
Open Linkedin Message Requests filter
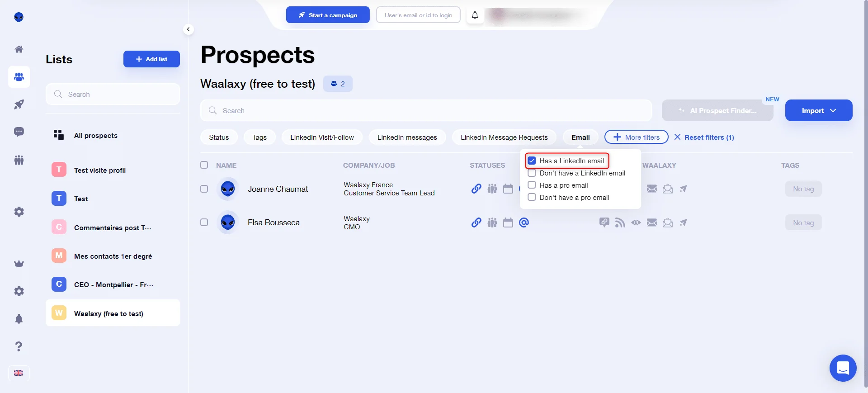coord(504,137)
